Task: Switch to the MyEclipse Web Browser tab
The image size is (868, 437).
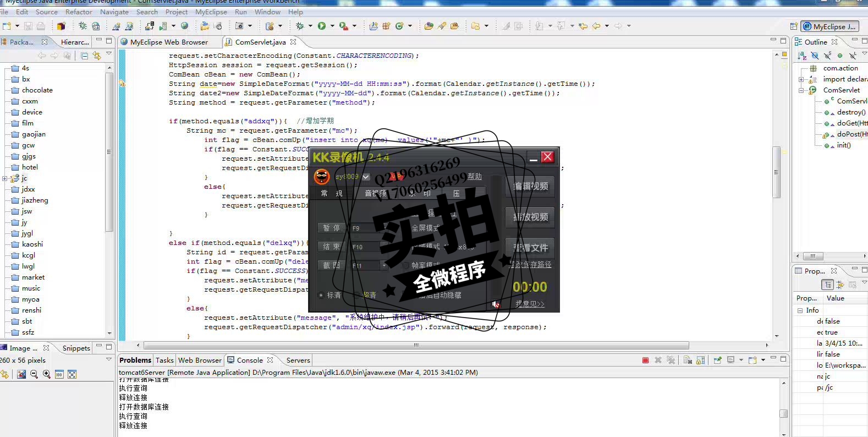Action: 169,42
